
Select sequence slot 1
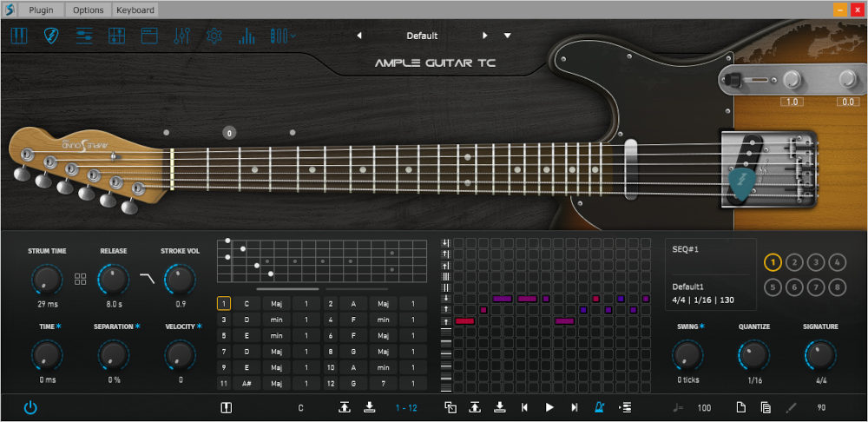pos(773,262)
